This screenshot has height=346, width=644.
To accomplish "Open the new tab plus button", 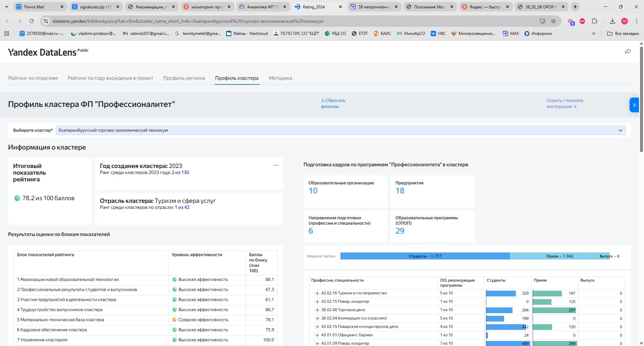I will coord(575,7).
